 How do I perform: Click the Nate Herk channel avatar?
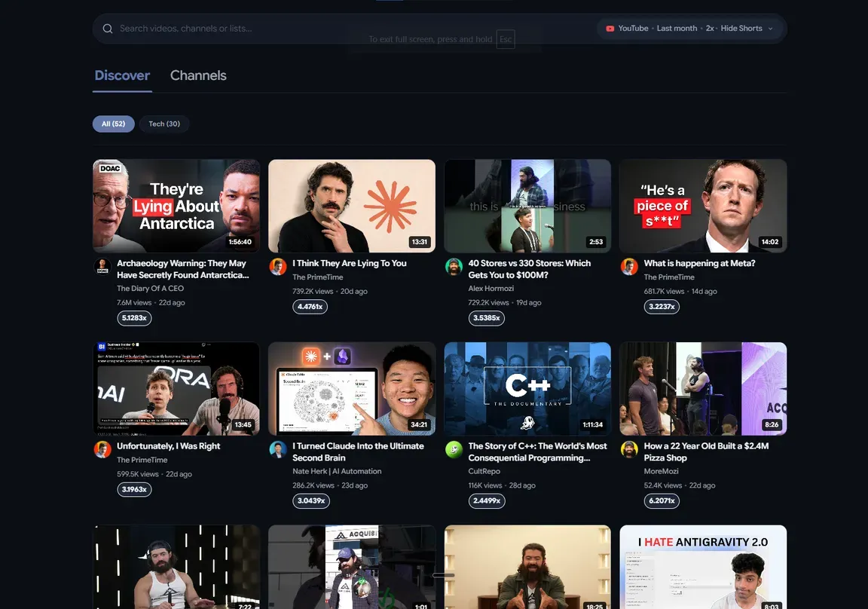pos(278,449)
